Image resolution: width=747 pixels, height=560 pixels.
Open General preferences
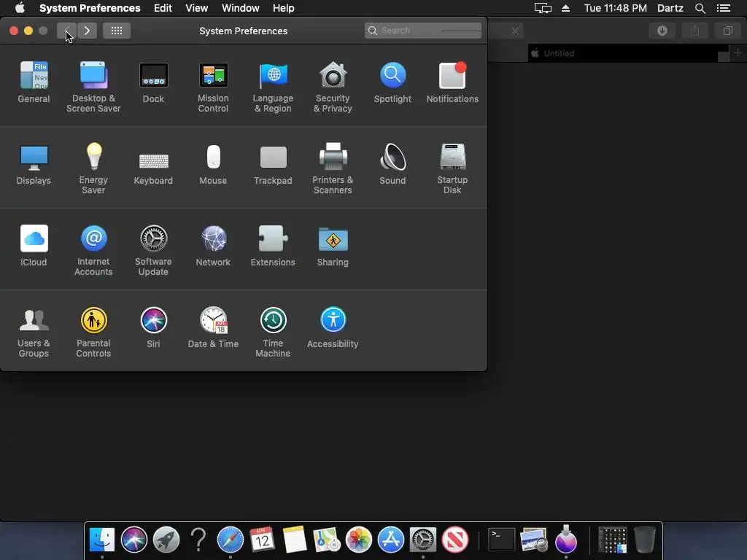click(34, 82)
